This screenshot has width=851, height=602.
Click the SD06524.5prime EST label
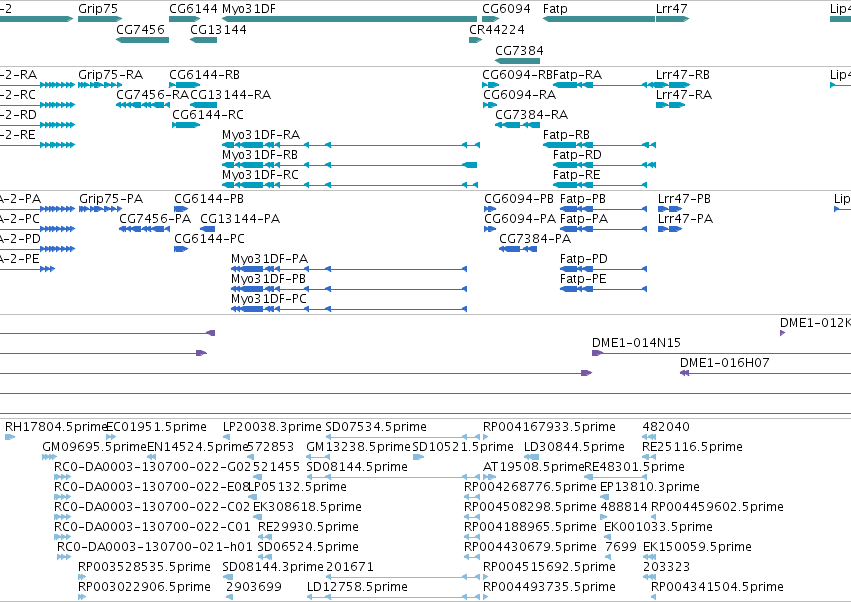(308, 547)
